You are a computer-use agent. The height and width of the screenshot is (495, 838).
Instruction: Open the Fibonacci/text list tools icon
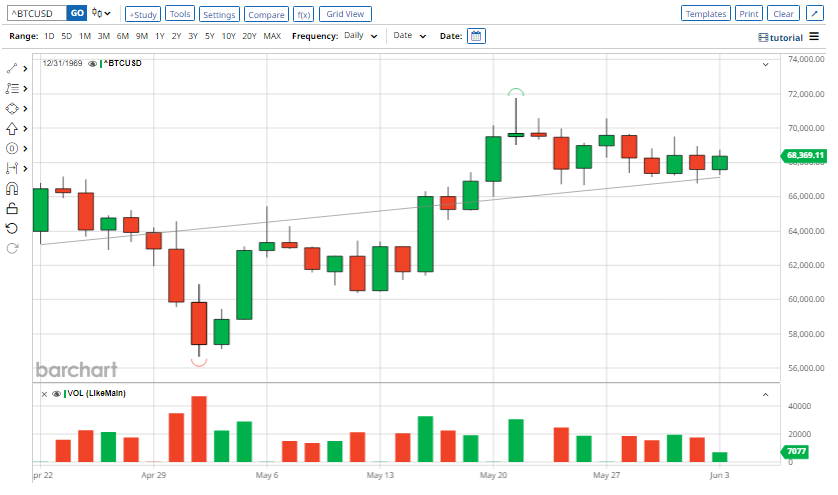(12, 88)
